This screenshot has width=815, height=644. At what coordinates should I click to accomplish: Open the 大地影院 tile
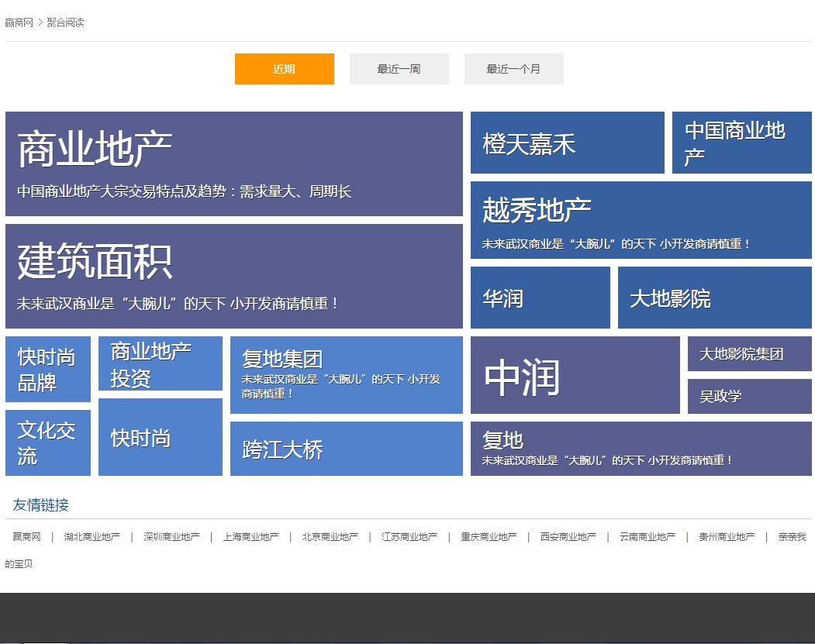pyautogui.click(x=715, y=298)
